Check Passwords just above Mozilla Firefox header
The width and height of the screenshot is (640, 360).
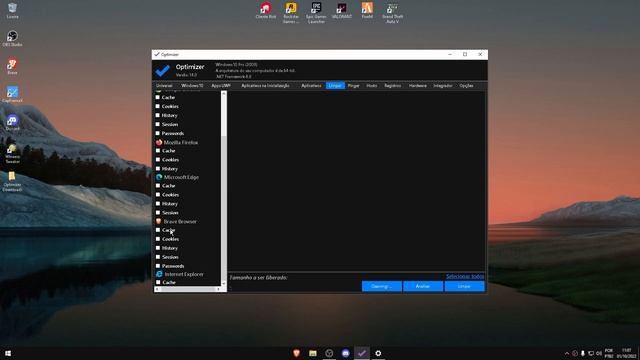click(158, 133)
